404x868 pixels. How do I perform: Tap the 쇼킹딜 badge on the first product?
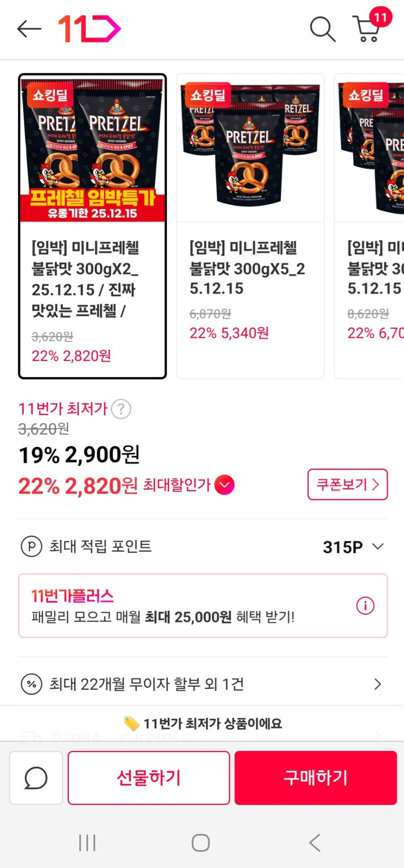point(50,95)
